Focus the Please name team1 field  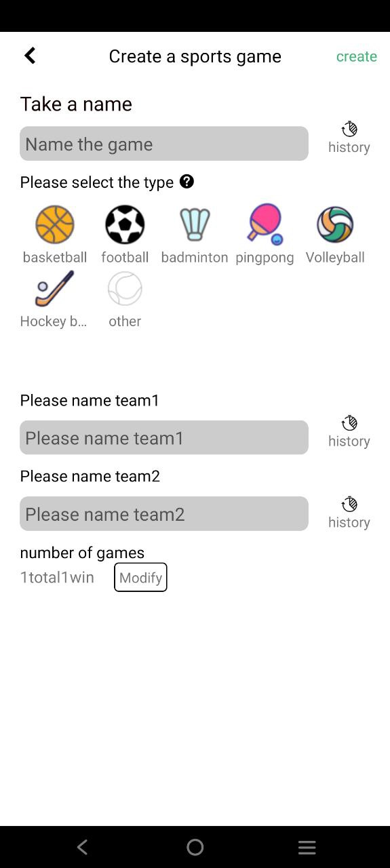[x=164, y=437]
